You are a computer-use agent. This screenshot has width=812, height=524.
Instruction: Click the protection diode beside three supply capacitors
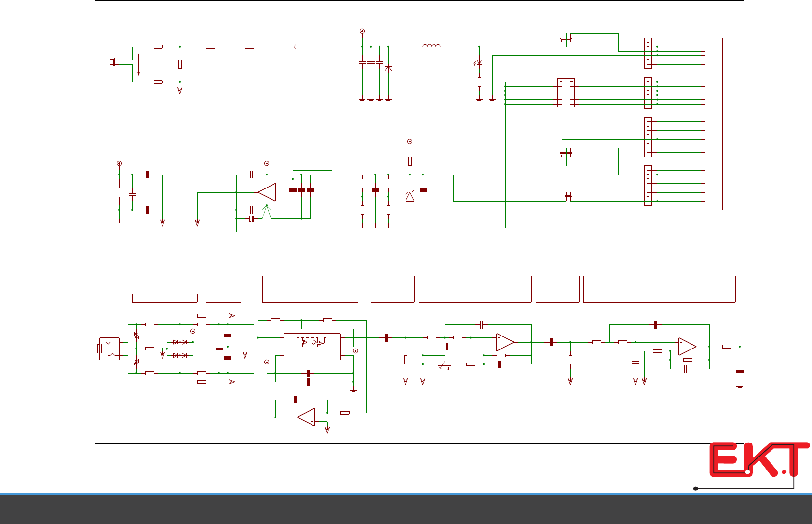coord(388,69)
